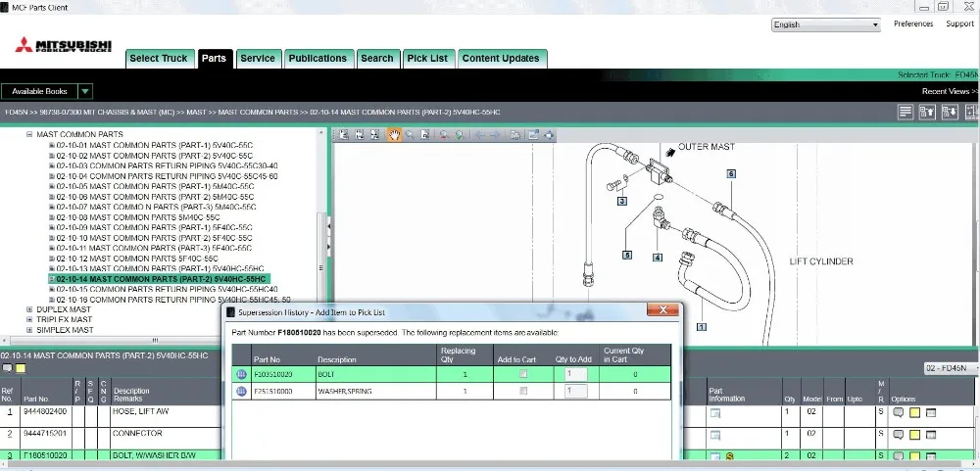This screenshot has height=471, width=980.
Task: Open the Parts tab
Action: click(214, 58)
